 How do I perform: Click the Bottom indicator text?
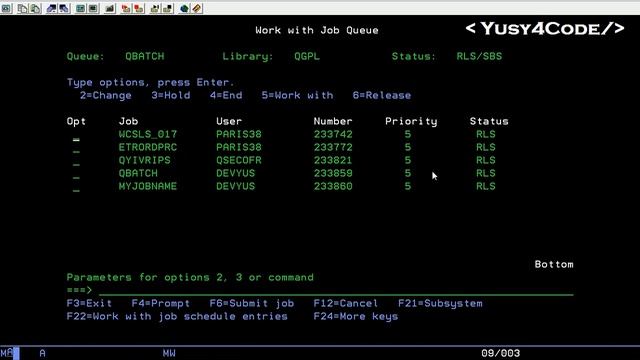pyautogui.click(x=554, y=264)
